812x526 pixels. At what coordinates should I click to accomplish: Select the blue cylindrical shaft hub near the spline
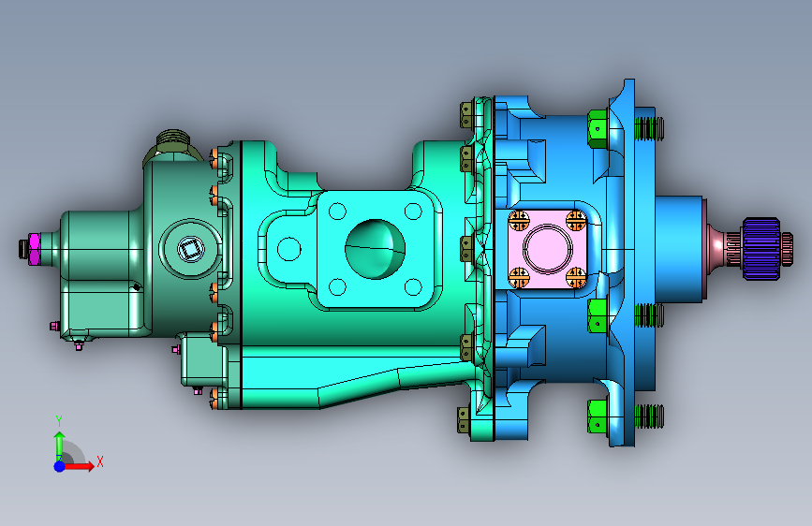pyautogui.click(x=678, y=249)
